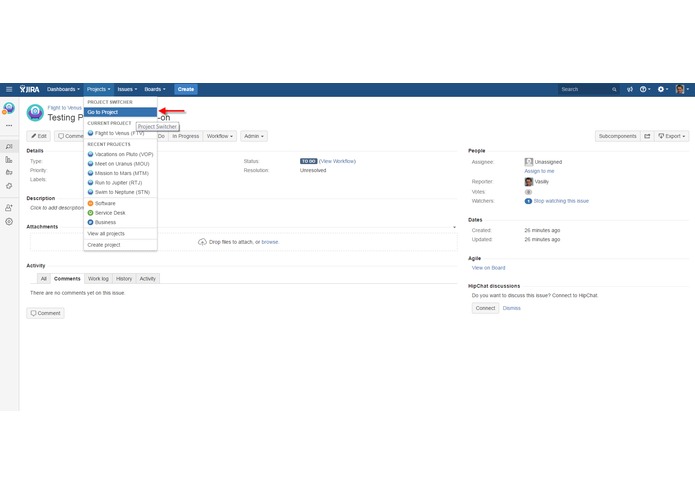
Task: Open the sidebar reports chart icon
Action: (x=9, y=159)
